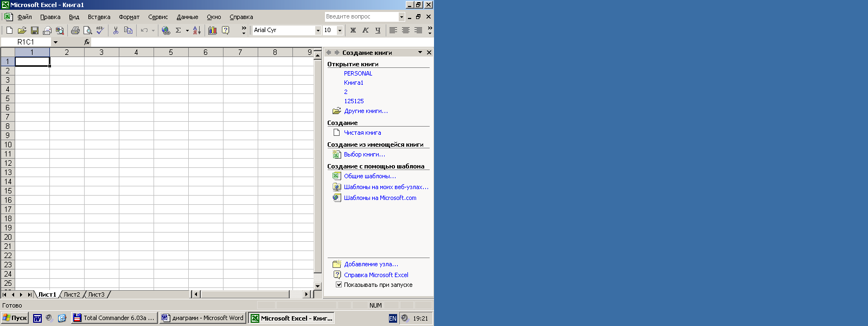Open the Формат menu
868x326 pixels.
(129, 17)
